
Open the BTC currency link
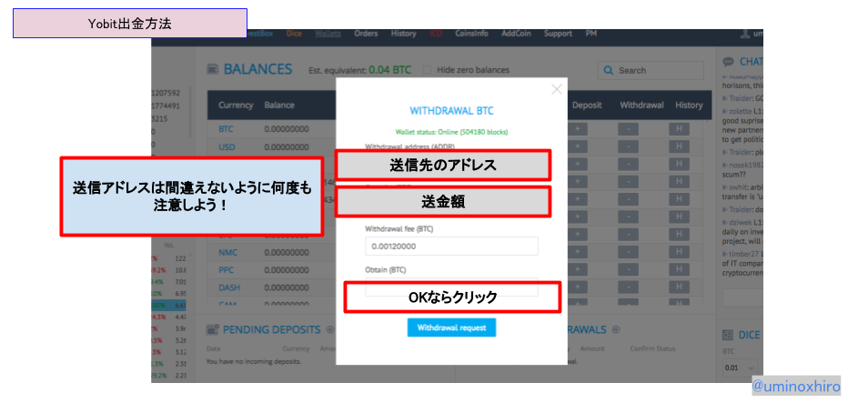click(226, 129)
